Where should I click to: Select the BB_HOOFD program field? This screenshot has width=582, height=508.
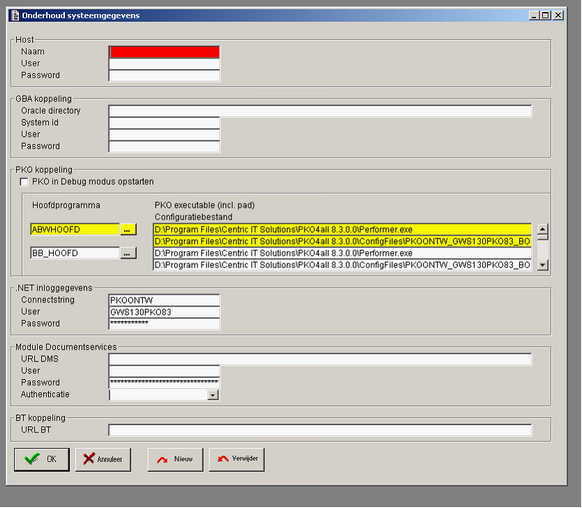click(75, 253)
